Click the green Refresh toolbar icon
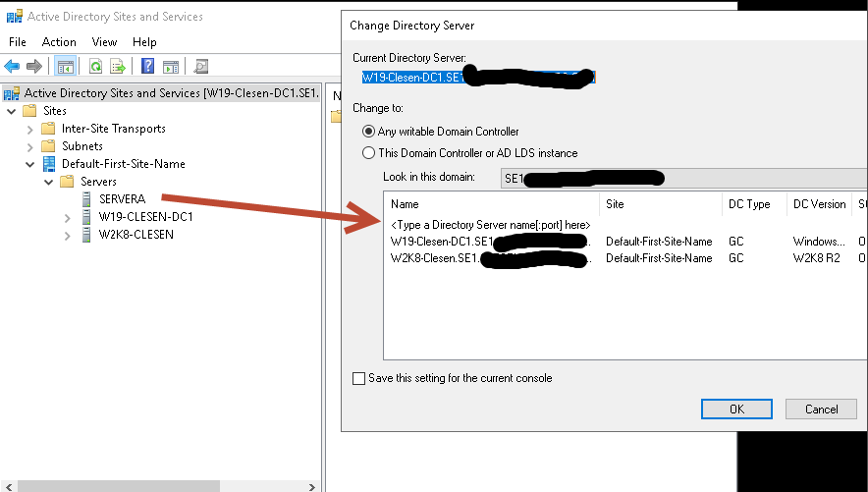This screenshot has height=492, width=868. (96, 67)
